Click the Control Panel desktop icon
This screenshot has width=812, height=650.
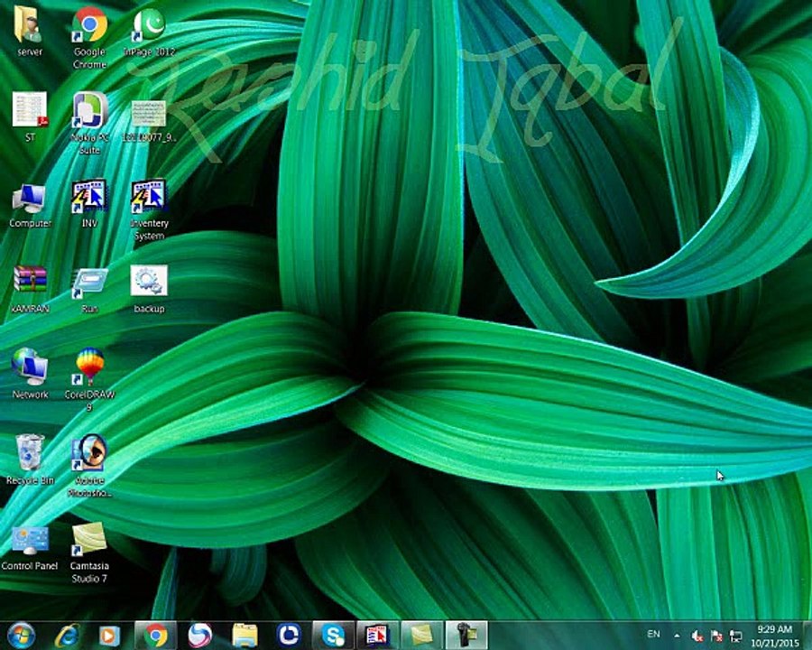tap(30, 540)
